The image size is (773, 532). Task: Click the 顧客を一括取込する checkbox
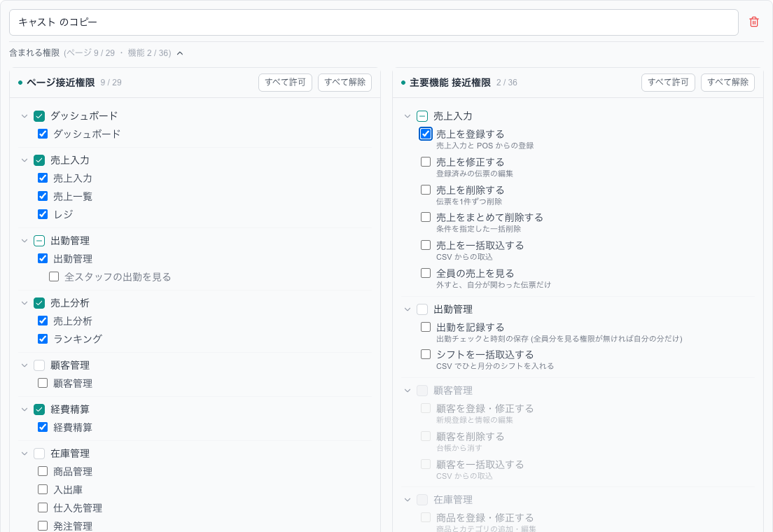click(x=426, y=465)
